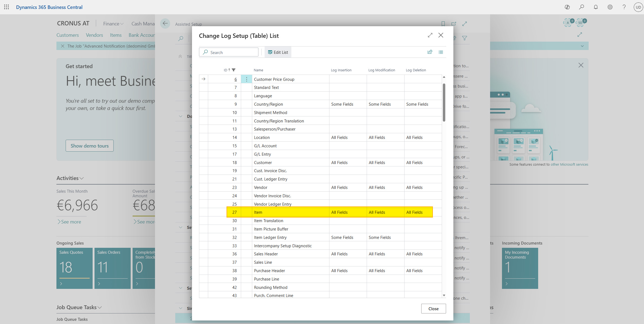This screenshot has width=644, height=324.
Task: Switch view with the list layout icon
Action: tap(441, 52)
